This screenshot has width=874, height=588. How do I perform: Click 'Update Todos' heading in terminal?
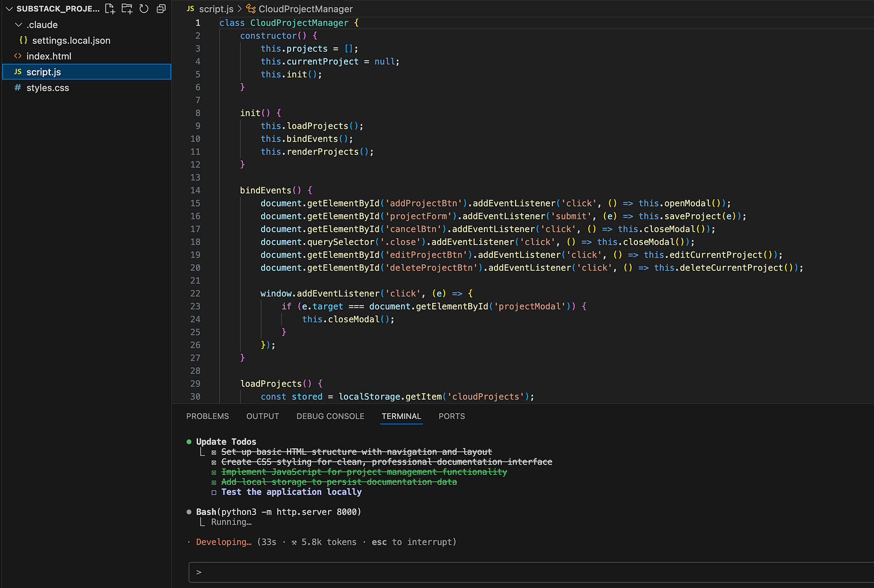226,442
